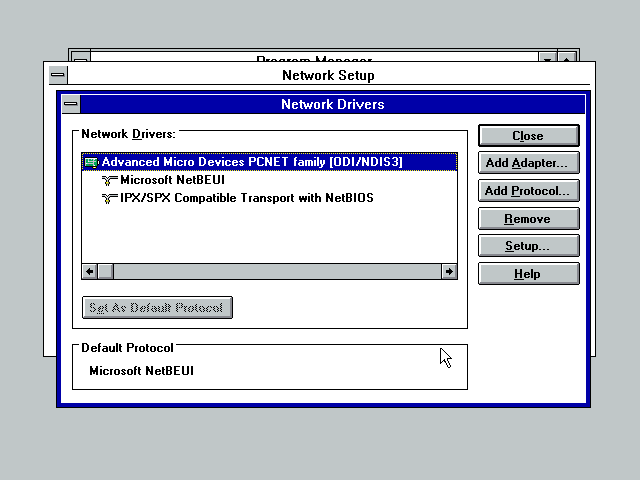Click the Help button

(x=529, y=273)
